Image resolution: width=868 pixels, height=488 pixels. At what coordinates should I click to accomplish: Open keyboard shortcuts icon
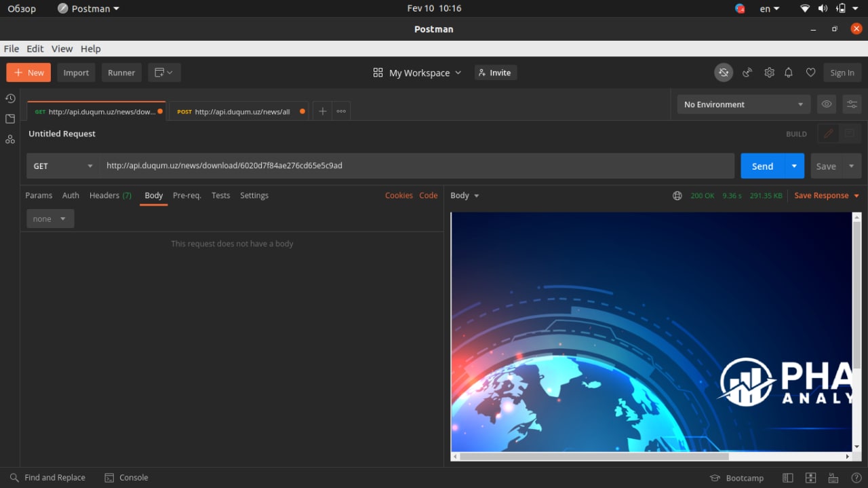[x=833, y=478]
